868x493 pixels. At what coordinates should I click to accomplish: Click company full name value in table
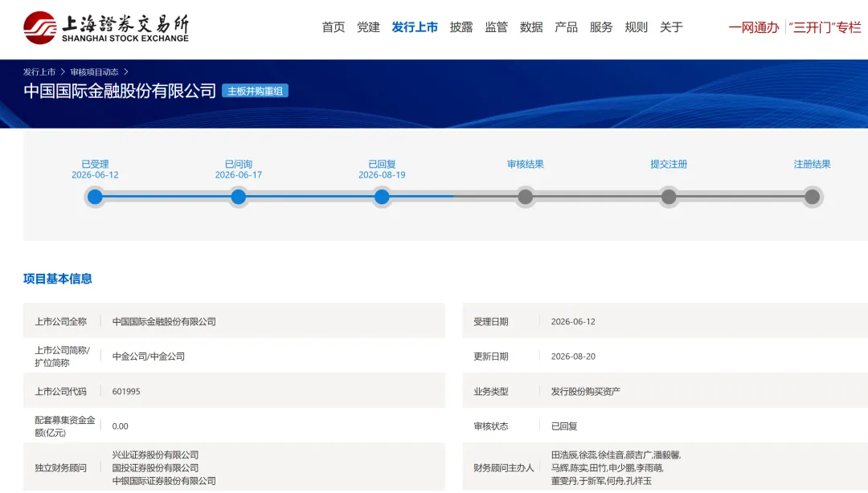[164, 321]
